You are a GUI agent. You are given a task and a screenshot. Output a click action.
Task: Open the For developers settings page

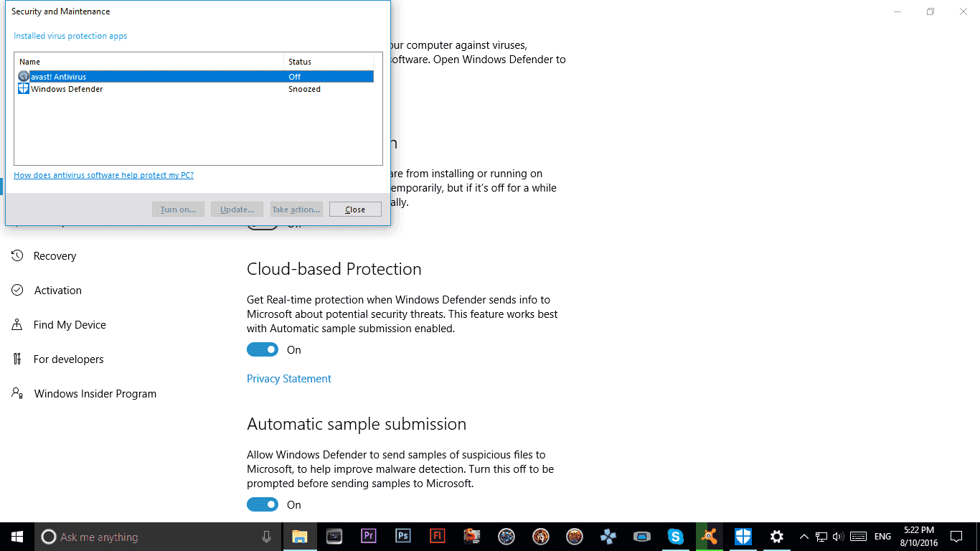pos(68,359)
